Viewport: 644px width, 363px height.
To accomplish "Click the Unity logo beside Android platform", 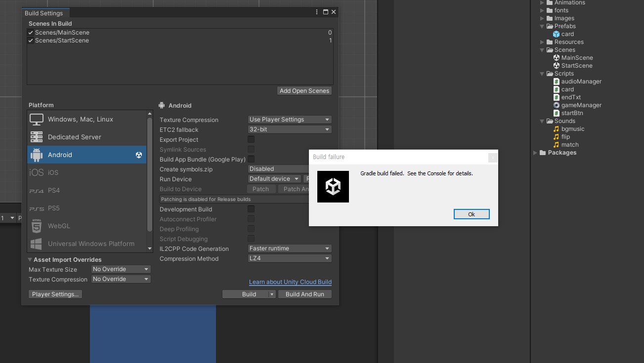I will point(139,155).
